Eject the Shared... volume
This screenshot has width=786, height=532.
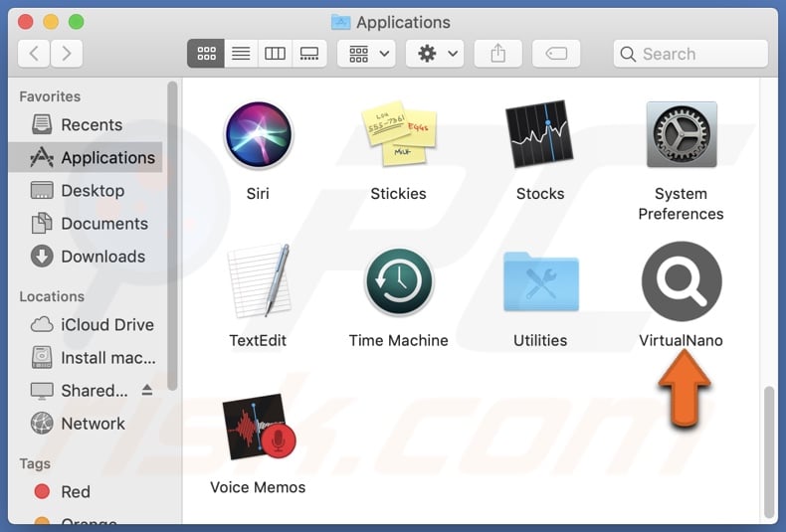pyautogui.click(x=147, y=390)
